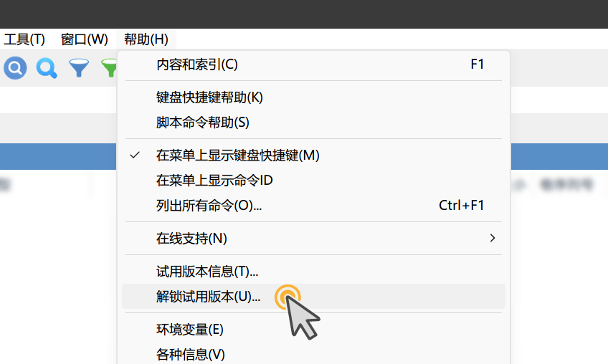
Task: Choose 脚本命令帮助(S) from the menu
Action: click(x=313, y=123)
